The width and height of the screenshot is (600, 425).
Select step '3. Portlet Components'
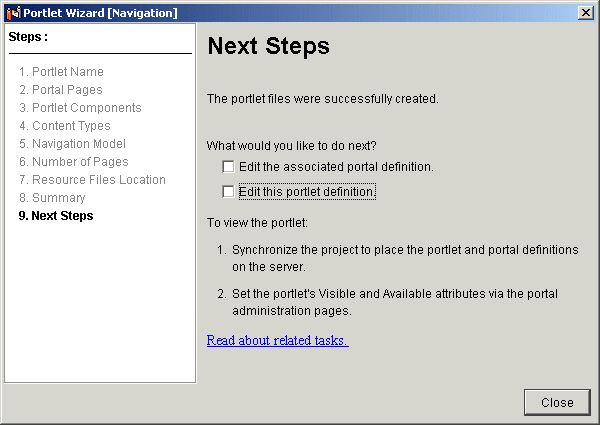pos(80,107)
